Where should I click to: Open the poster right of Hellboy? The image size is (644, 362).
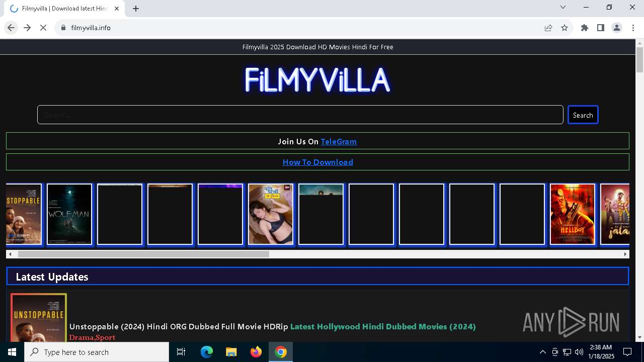[x=615, y=214]
